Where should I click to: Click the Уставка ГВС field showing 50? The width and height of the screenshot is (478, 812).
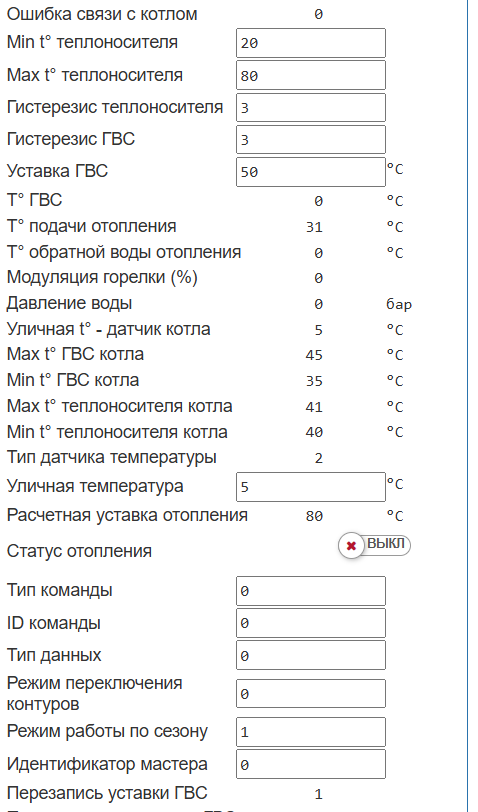311,172
